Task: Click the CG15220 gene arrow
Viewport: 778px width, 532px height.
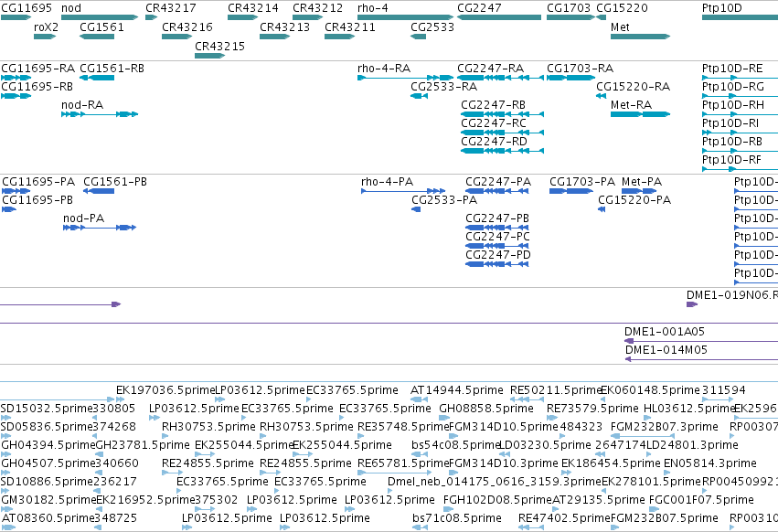Action: (601, 17)
